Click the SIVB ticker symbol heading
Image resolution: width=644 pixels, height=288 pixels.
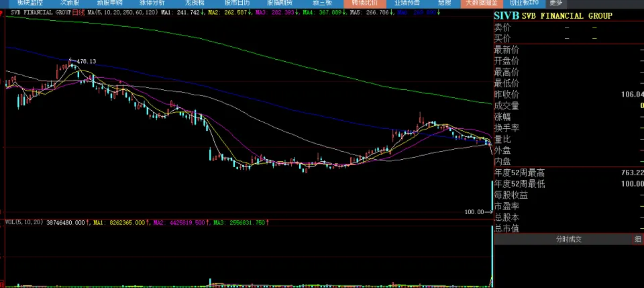point(506,15)
